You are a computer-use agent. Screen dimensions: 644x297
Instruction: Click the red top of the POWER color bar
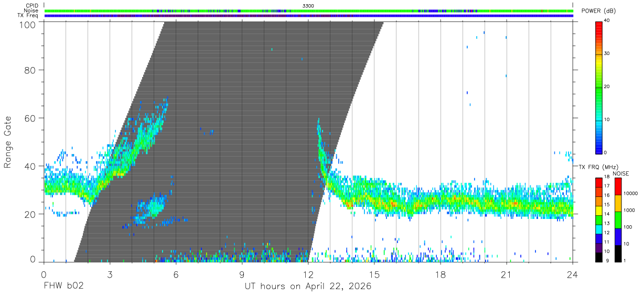point(599,29)
